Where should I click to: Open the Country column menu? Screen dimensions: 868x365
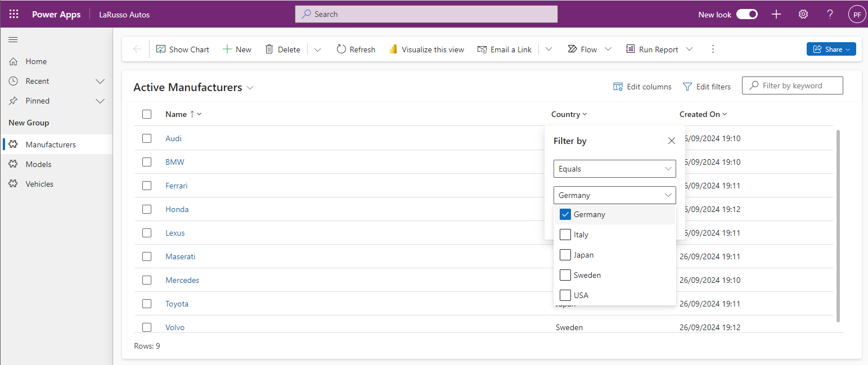(584, 114)
